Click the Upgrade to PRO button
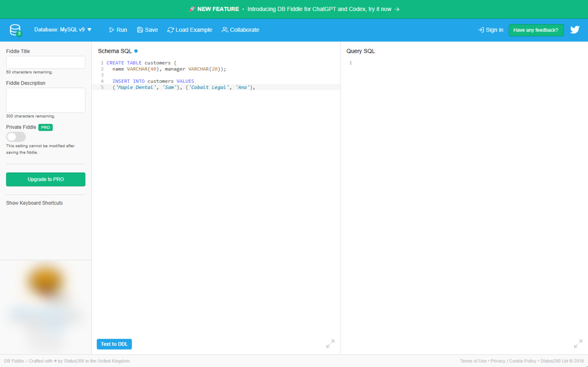Viewport: 588px width, 367px height. (46, 179)
